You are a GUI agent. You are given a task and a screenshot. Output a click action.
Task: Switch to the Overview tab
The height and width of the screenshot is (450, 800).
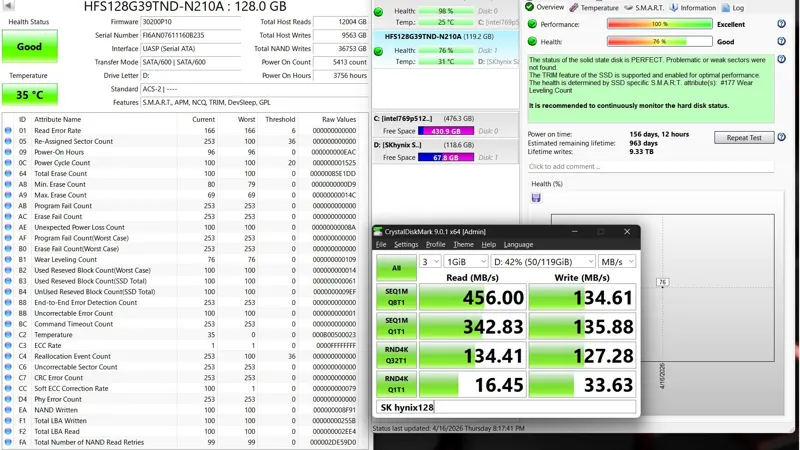(545, 7)
